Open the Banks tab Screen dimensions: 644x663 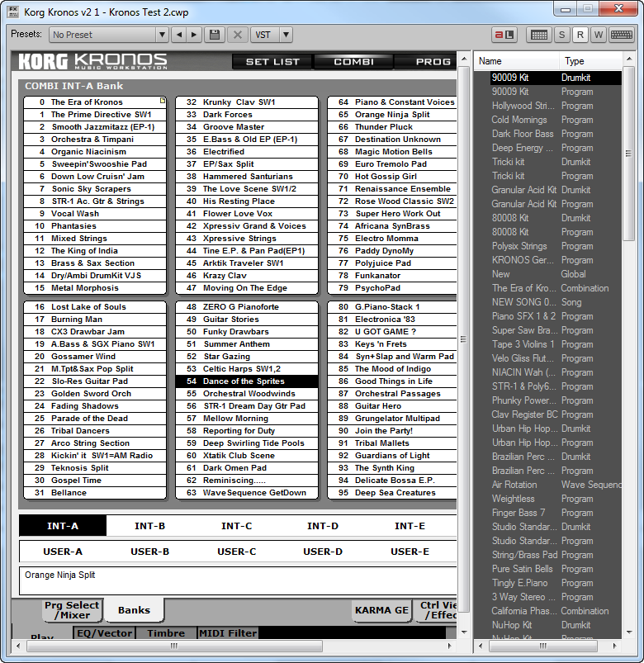[x=134, y=610]
